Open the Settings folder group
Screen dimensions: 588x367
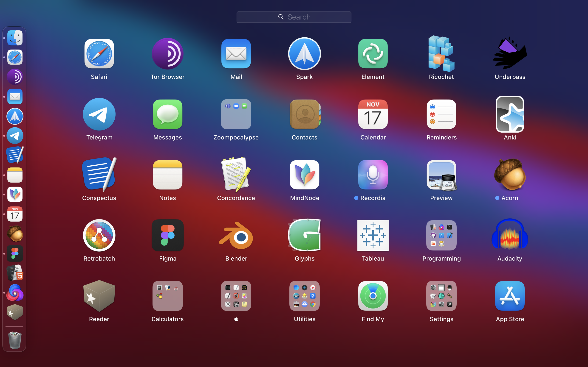tap(441, 296)
